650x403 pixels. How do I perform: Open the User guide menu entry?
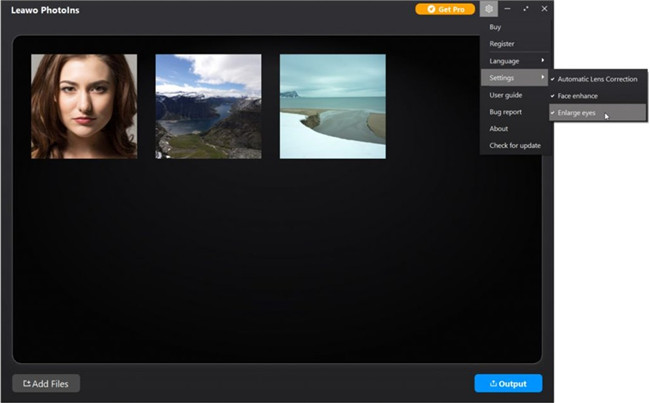point(505,95)
